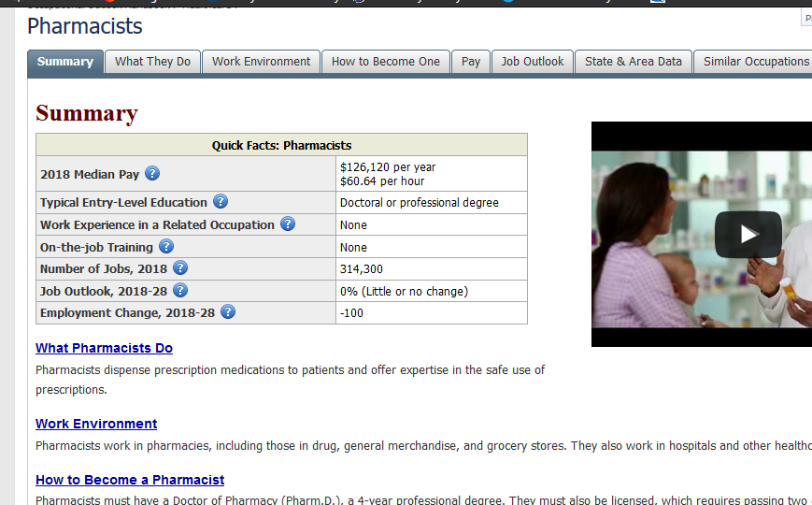Image resolution: width=812 pixels, height=505 pixels.
Task: Click the Pharmacists page title
Action: [x=85, y=26]
